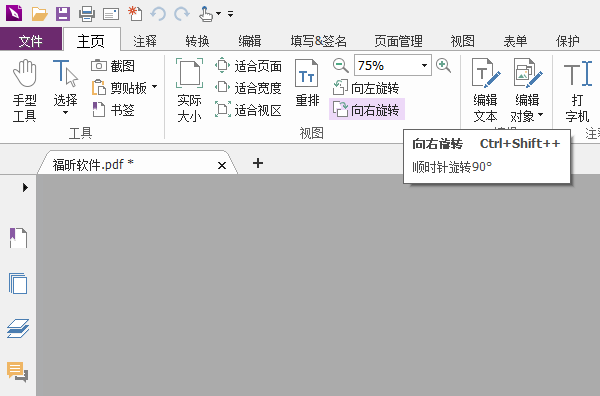The image size is (600, 396).
Task: Switch to the 主页 tab
Action: tap(91, 41)
